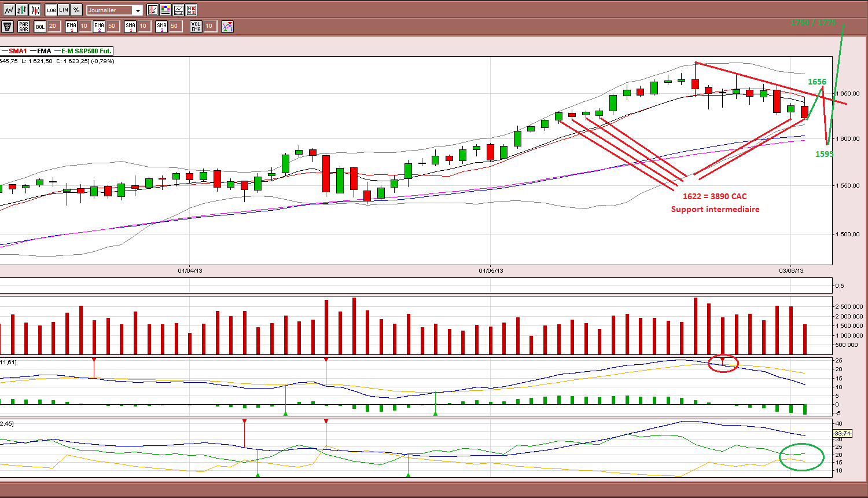
Task: Edit the SMA 1 period field
Action: [144, 26]
